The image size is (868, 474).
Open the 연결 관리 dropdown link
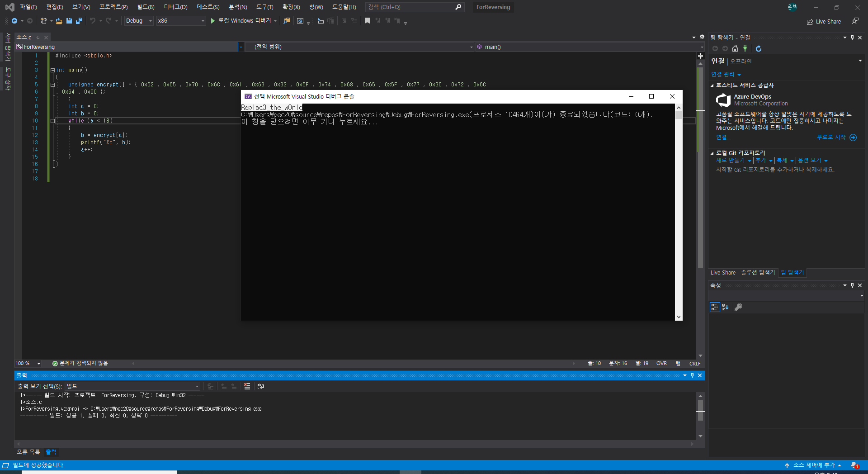click(726, 74)
